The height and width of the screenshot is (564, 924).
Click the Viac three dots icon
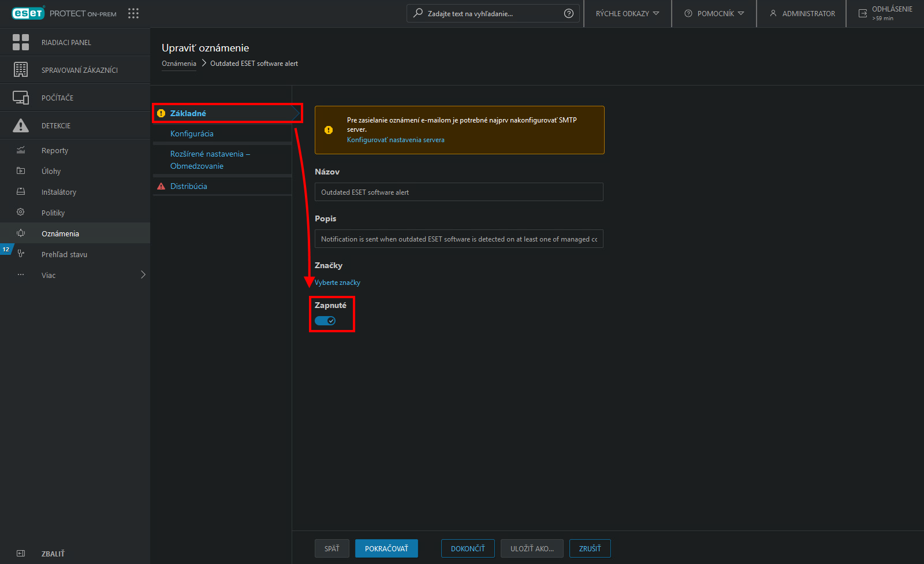21,275
